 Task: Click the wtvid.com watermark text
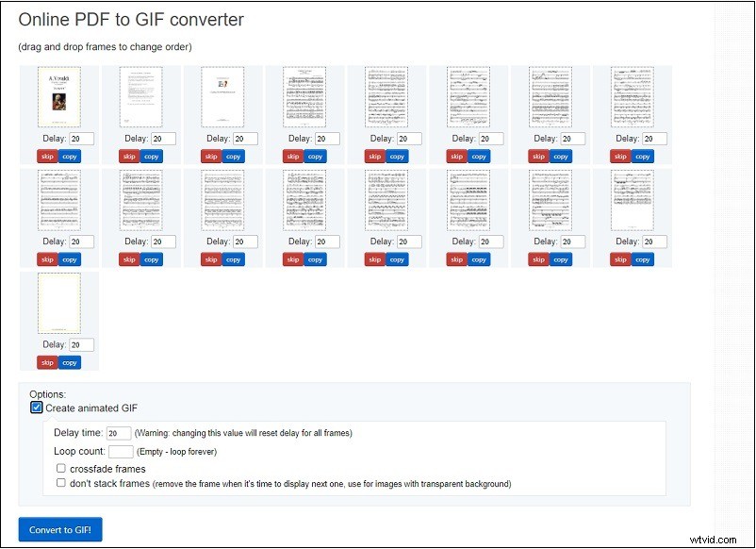715,538
